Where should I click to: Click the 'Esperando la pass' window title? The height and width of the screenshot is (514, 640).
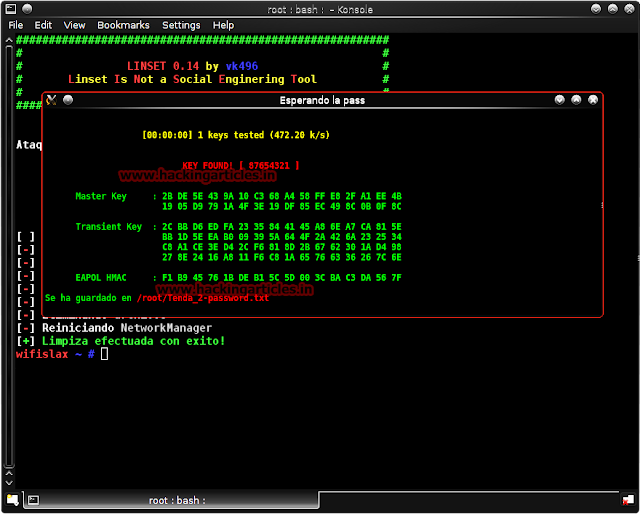(x=322, y=100)
